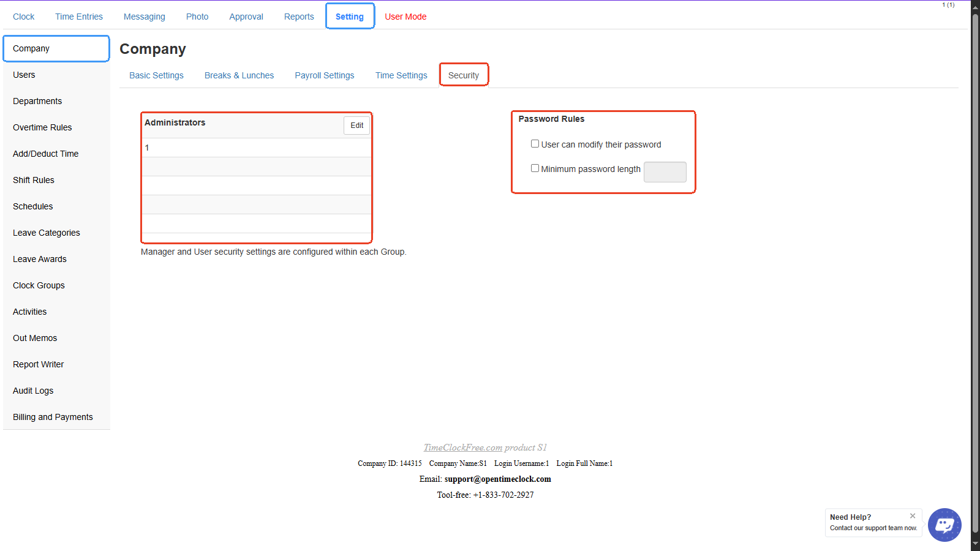This screenshot has width=980, height=551.
Task: Toggle Minimum password length checkbox
Action: click(535, 168)
